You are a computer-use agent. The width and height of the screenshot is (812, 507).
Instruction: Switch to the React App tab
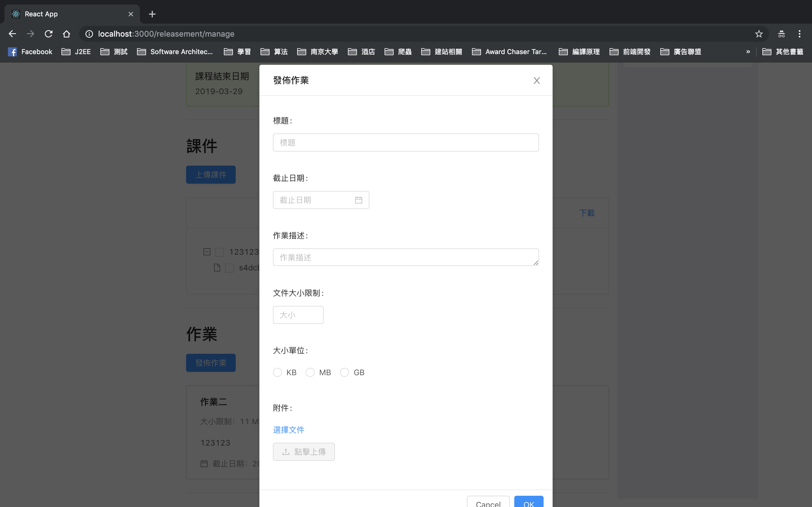pos(67,14)
